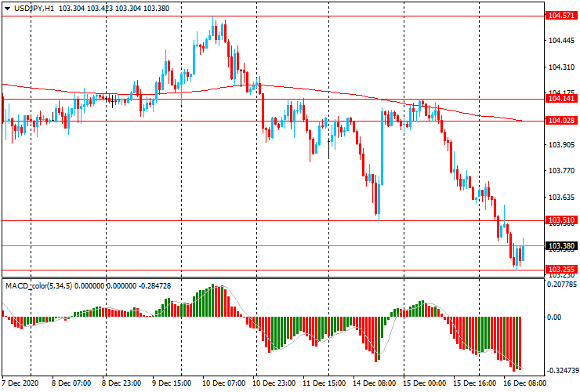
Task: Click the 104.141 red price level label
Action: point(561,99)
